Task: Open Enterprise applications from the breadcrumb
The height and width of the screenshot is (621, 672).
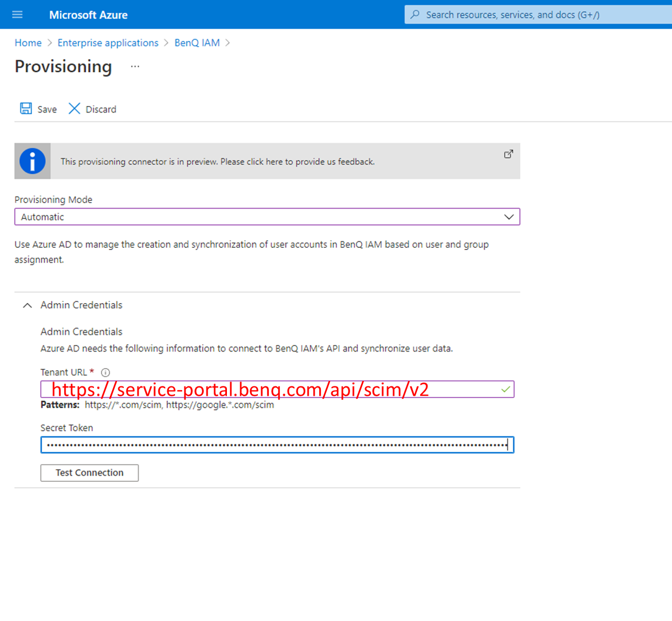Action: click(108, 43)
